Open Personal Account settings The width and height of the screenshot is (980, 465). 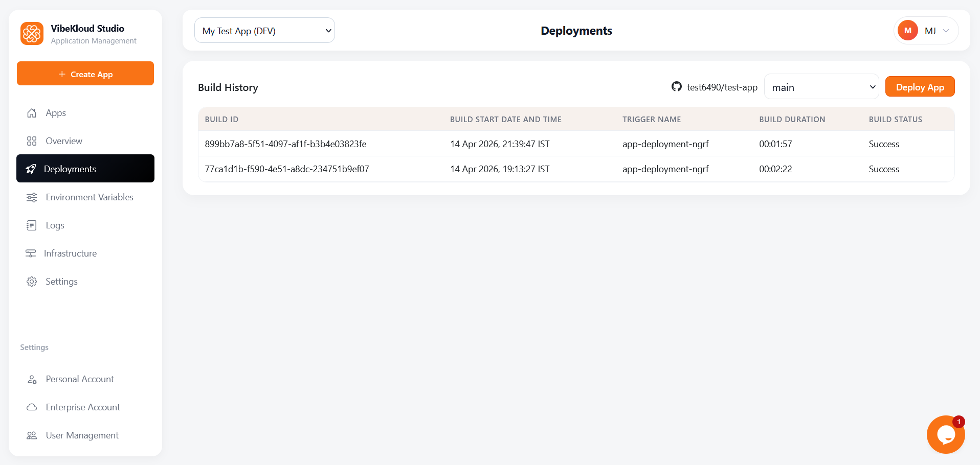[80, 379]
